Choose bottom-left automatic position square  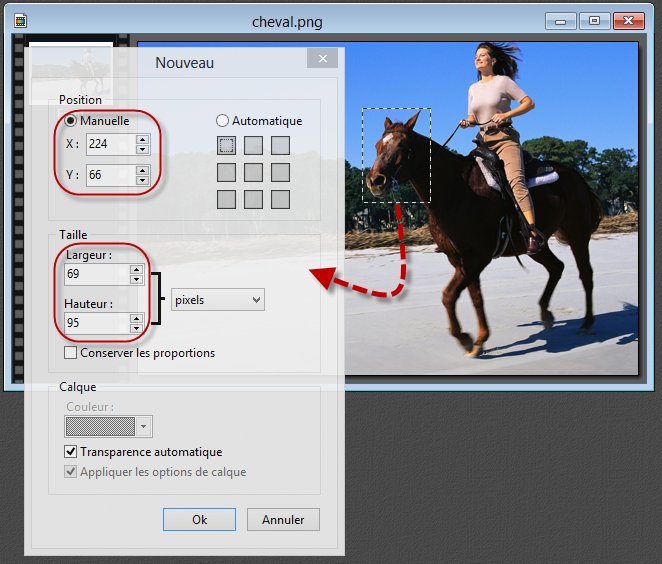point(227,200)
